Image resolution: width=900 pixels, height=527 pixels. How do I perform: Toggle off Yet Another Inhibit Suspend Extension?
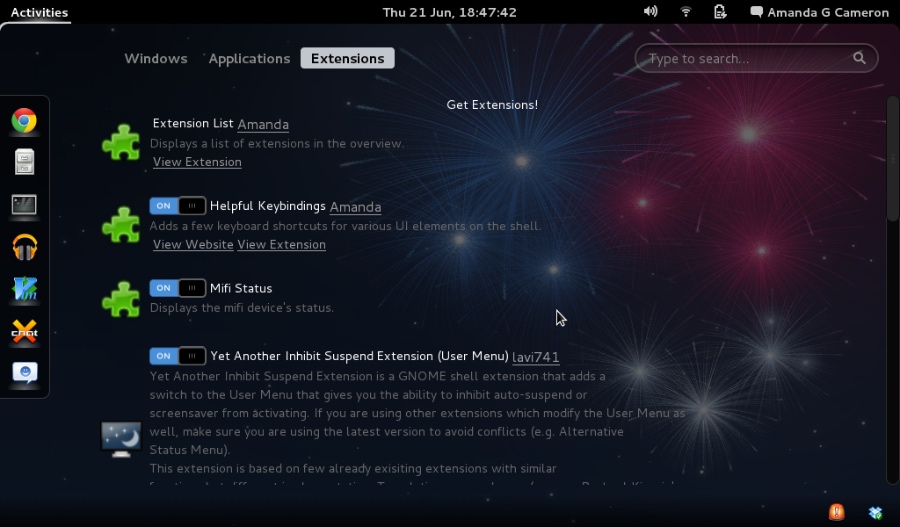[x=177, y=356]
